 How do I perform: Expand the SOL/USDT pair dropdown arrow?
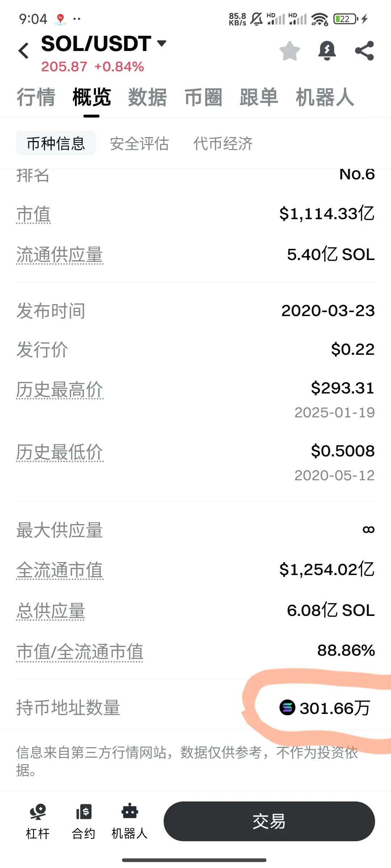tap(161, 43)
